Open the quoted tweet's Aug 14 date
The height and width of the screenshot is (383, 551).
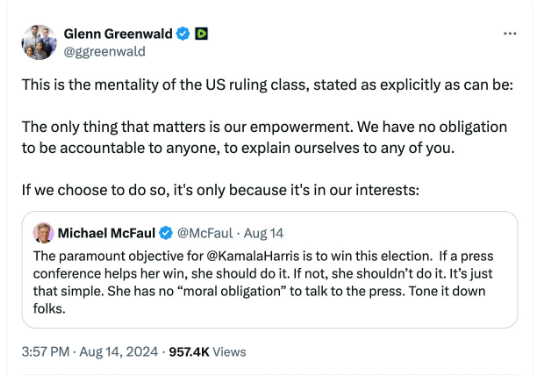264,233
